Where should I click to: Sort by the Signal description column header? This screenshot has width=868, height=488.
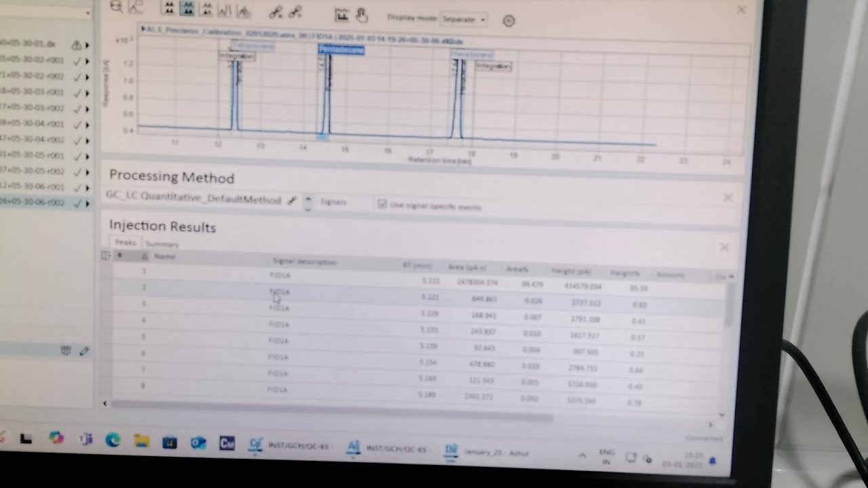click(304, 262)
